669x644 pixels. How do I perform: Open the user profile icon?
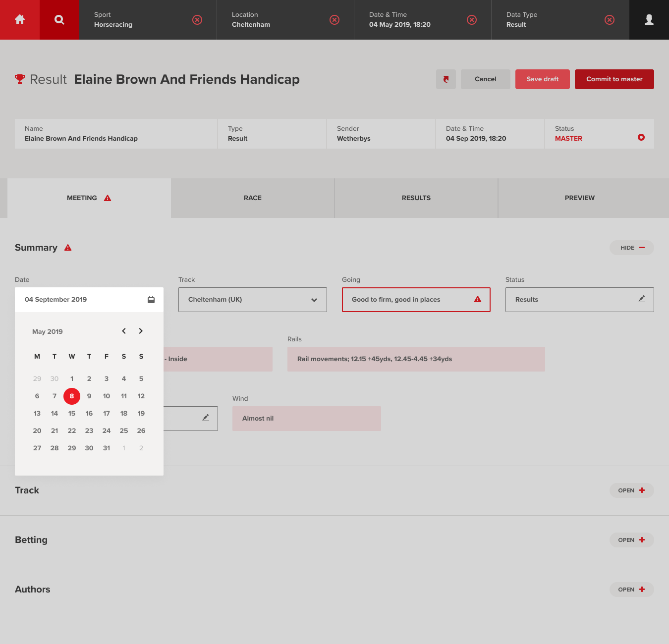click(x=649, y=20)
